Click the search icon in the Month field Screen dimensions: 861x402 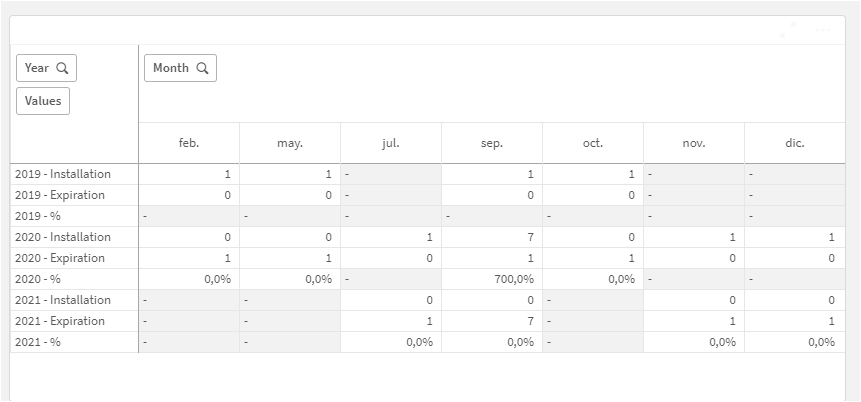coord(202,68)
